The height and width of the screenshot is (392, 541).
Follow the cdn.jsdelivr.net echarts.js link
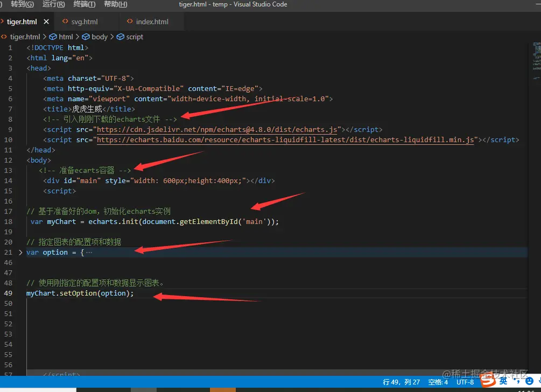coord(217,129)
